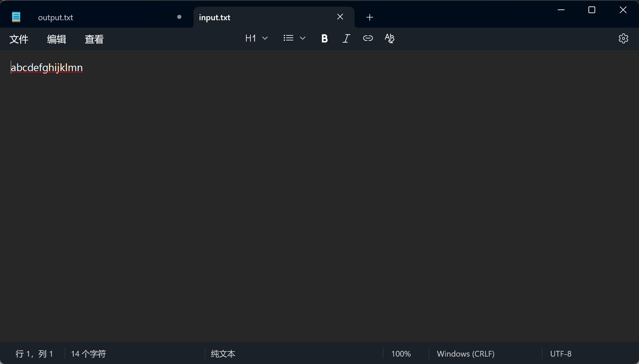
Task: Insert a link
Action: 368,38
